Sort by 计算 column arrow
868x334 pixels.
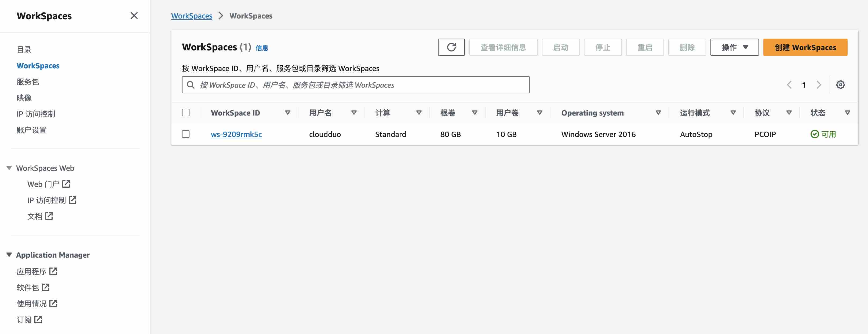coord(419,113)
